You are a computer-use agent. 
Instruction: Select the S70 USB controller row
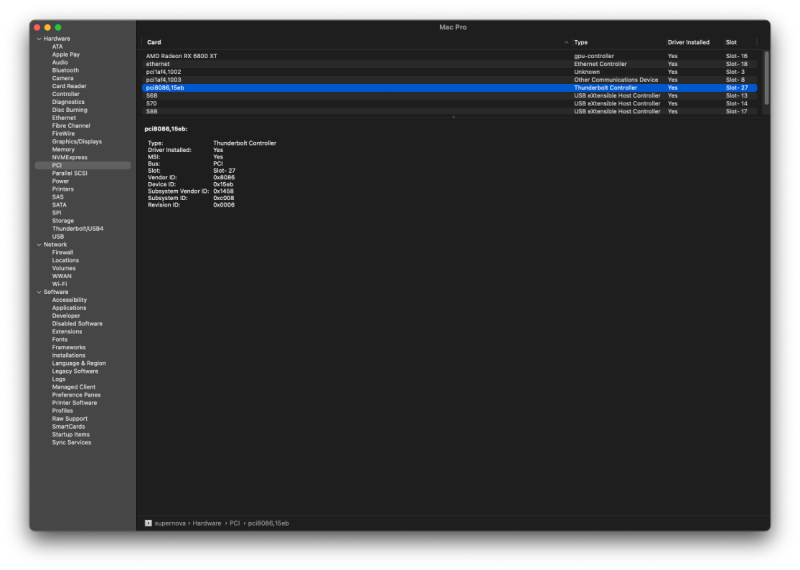coord(449,104)
